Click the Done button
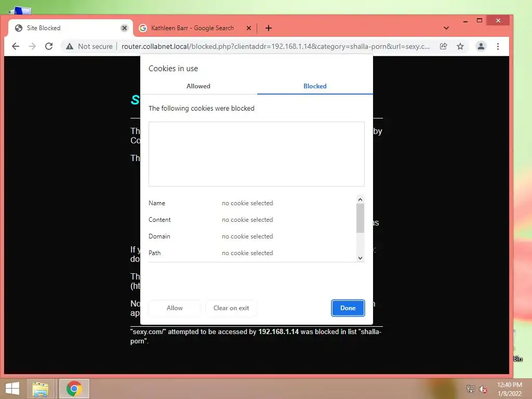The height and width of the screenshot is (399, 532). [348, 308]
